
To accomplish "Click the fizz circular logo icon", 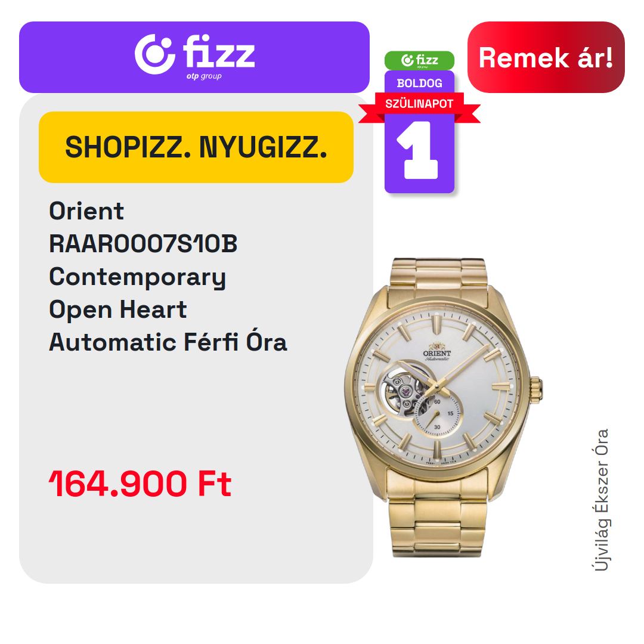I will tap(155, 54).
